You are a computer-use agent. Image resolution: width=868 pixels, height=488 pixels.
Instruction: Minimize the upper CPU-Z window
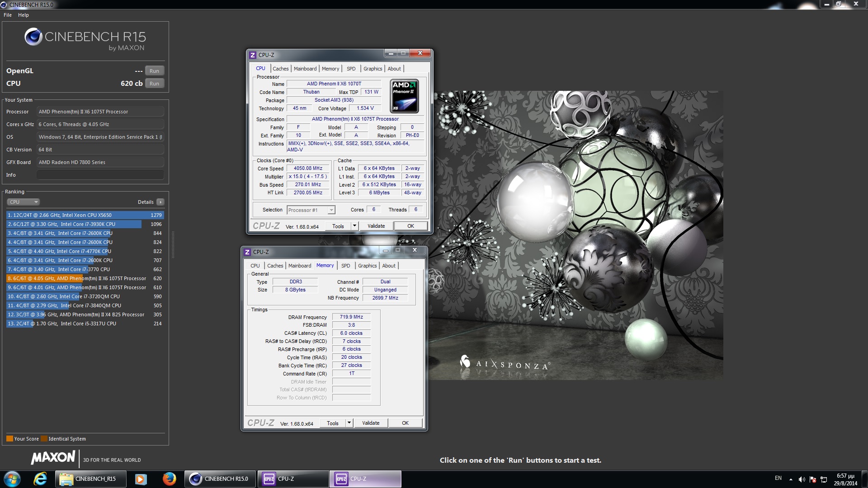pyautogui.click(x=391, y=53)
